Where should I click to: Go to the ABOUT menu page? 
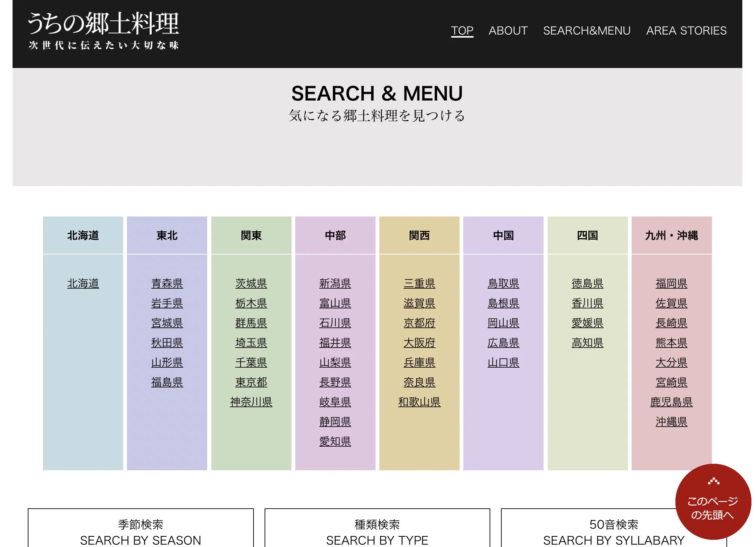(508, 30)
